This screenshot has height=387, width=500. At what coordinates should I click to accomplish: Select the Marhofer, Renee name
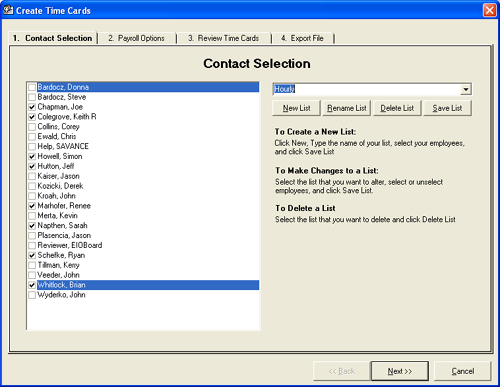coord(64,206)
